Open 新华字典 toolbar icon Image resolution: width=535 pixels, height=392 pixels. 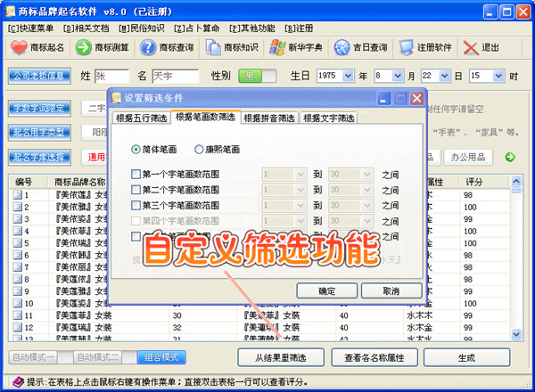(277, 47)
